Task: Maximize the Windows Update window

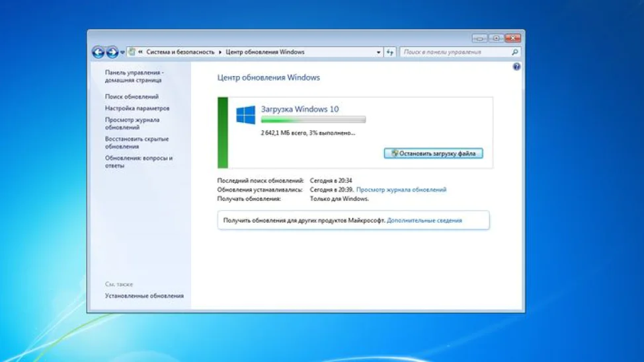Action: [496, 38]
